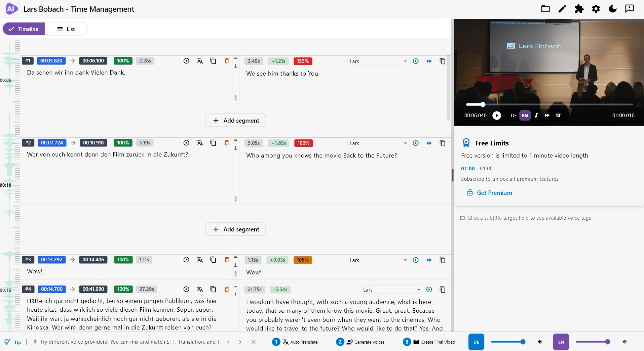This screenshot has height=351, width=644.
Task: Open Lars speaker dropdown for segment #3
Action: (x=378, y=260)
